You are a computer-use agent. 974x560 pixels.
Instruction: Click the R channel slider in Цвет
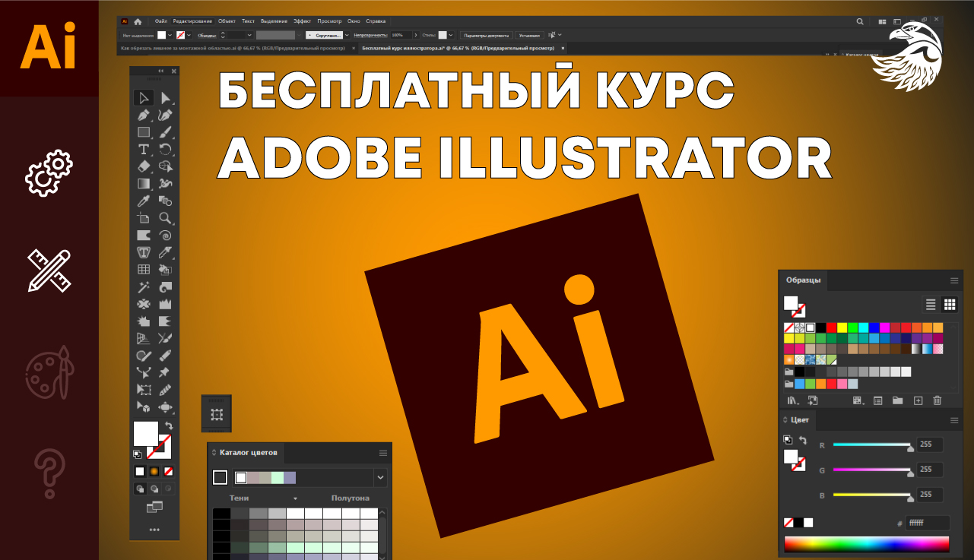[x=872, y=445]
